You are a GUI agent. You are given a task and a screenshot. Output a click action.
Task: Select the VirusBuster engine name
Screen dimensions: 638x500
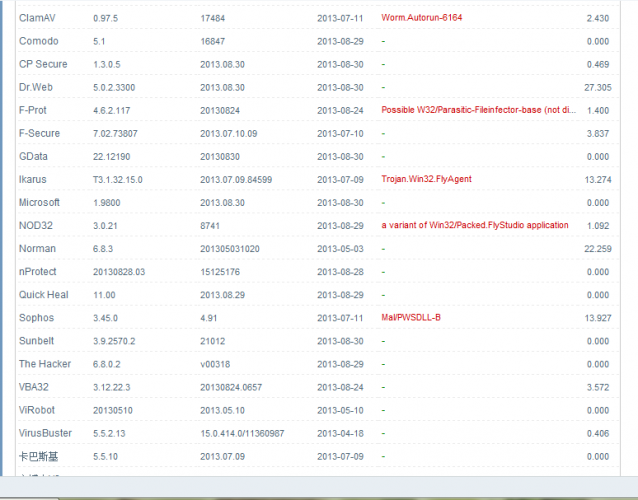tap(46, 433)
